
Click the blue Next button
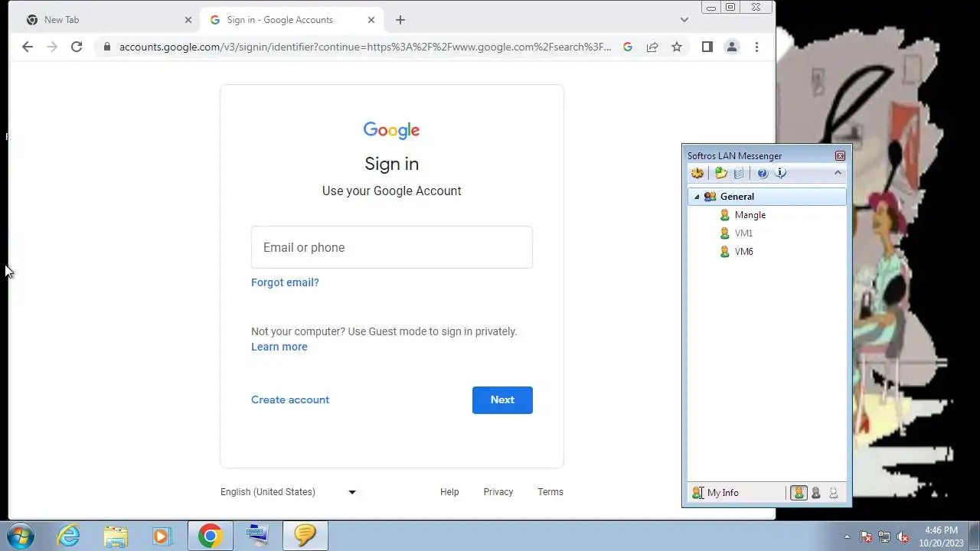[502, 399]
